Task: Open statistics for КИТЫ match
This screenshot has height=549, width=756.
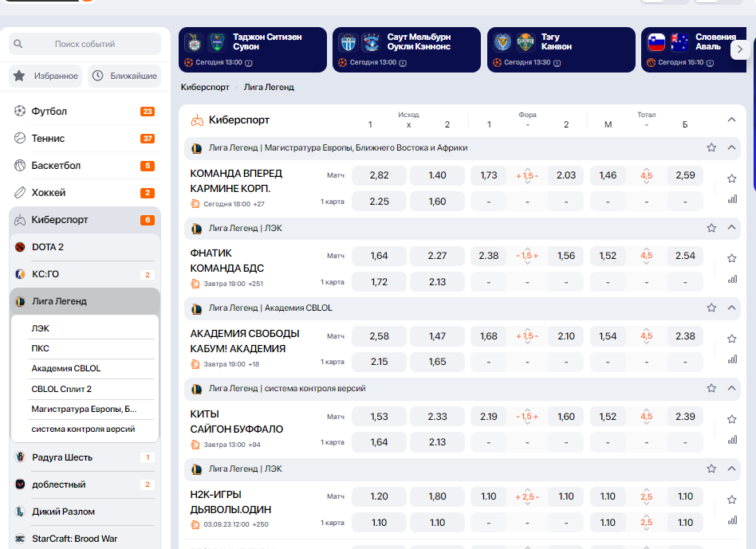Action: (x=732, y=440)
